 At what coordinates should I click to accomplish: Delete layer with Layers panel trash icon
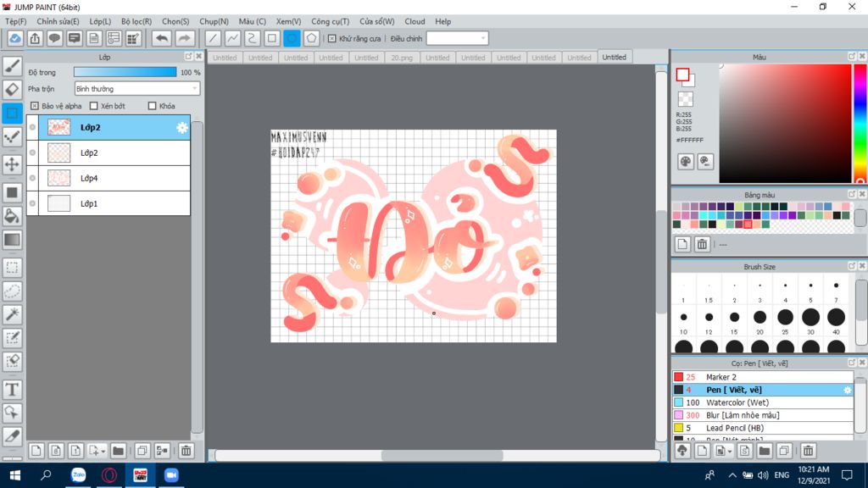[186, 451]
